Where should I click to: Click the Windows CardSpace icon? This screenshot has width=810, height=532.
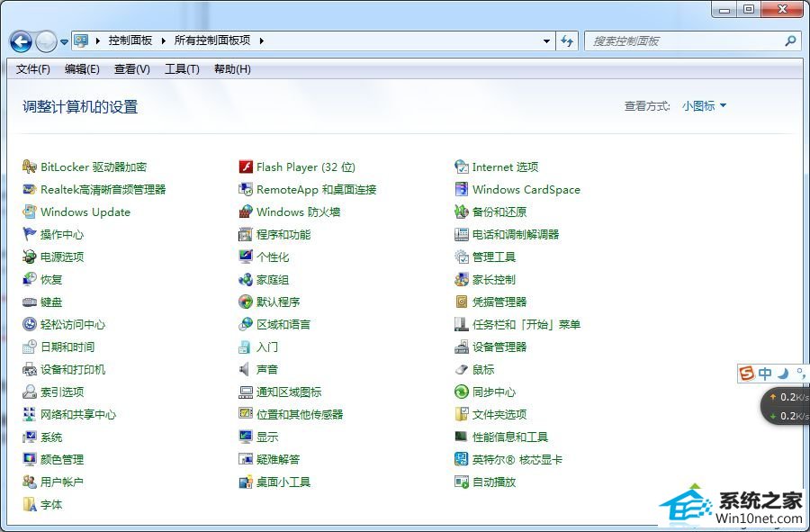462,190
